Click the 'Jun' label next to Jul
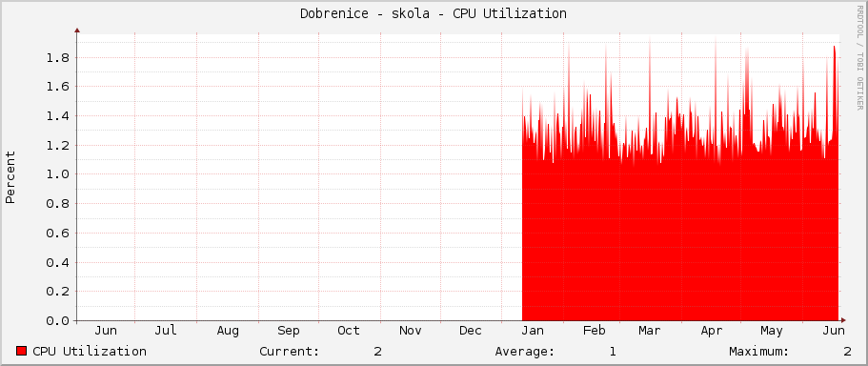The image size is (868, 366). point(105,331)
